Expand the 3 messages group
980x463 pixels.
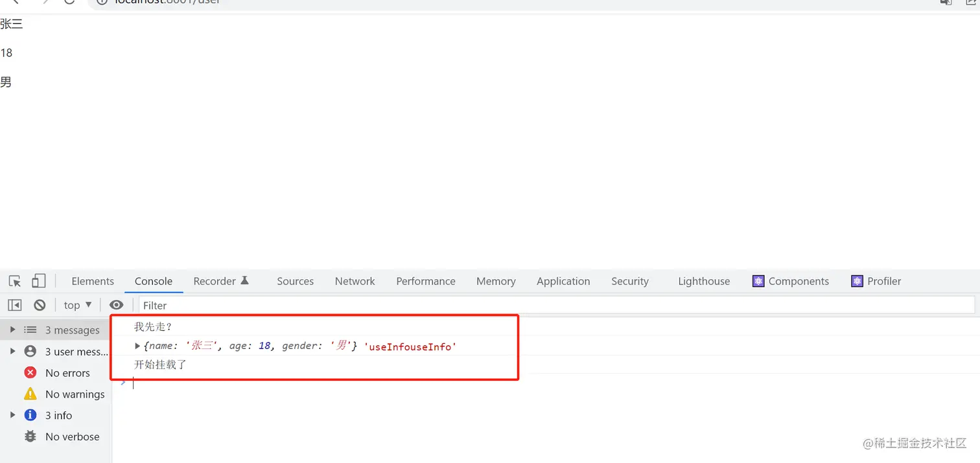[12, 330]
